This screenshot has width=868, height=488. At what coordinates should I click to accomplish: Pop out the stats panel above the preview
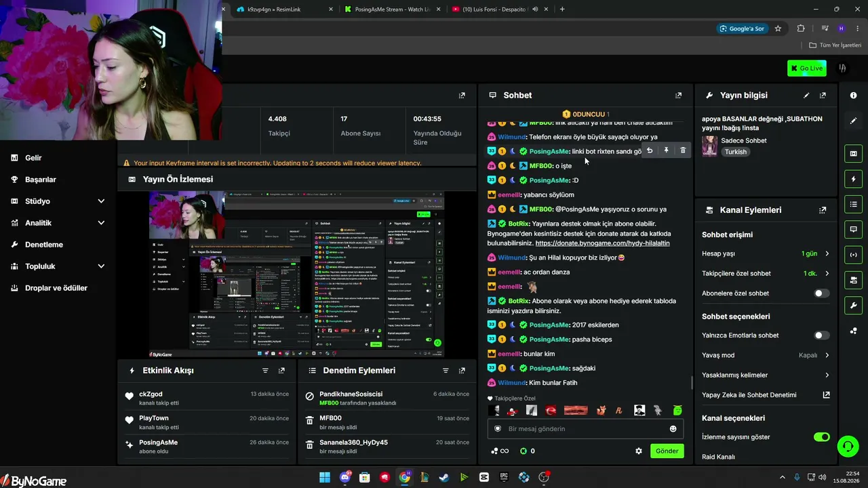pyautogui.click(x=462, y=96)
